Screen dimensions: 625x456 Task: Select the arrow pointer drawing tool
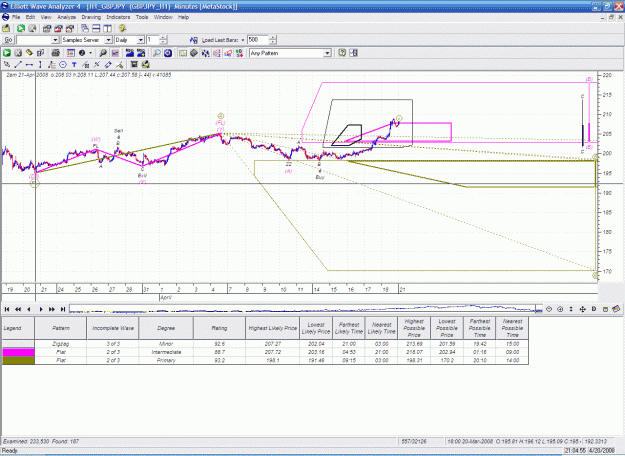tap(7, 65)
